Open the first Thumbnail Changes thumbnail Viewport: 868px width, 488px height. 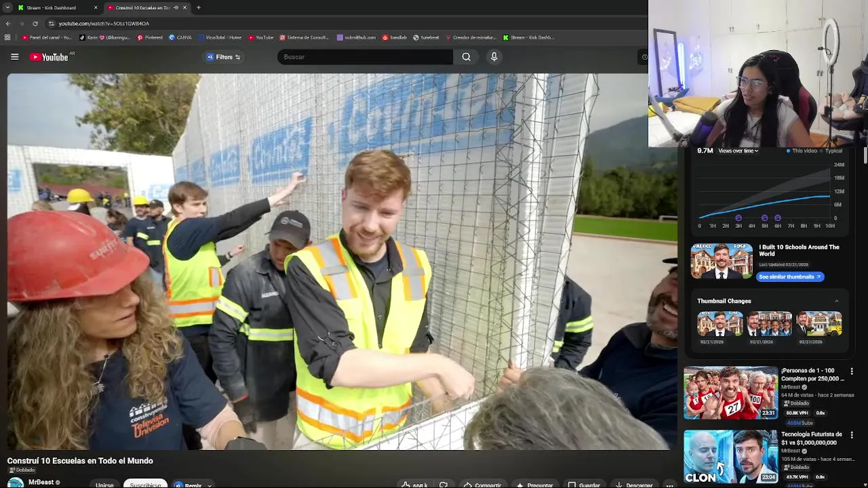[720, 323]
